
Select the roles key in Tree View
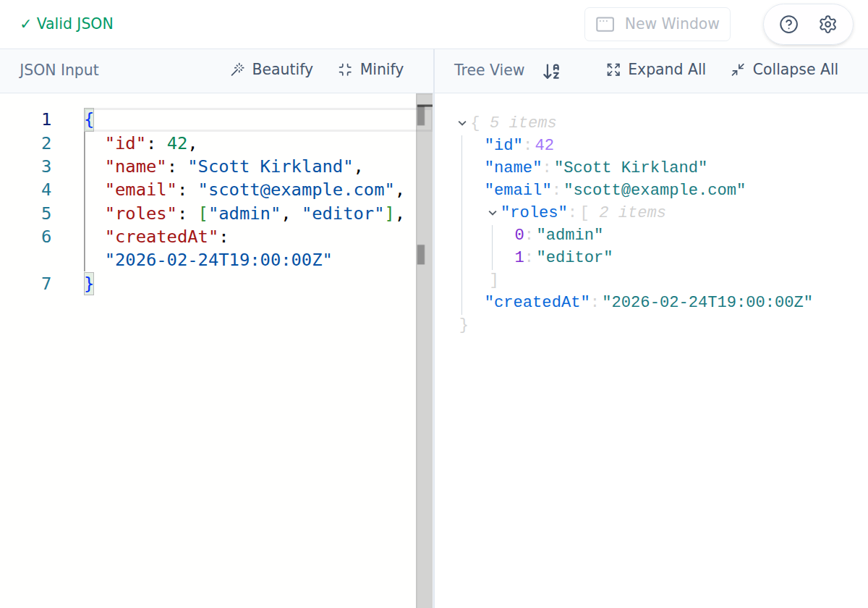pos(535,212)
